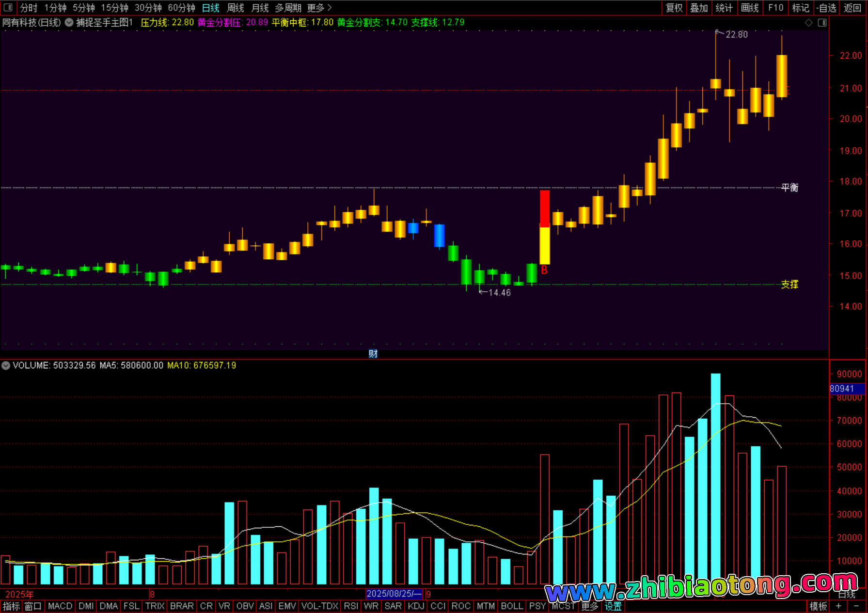This screenshot has width=868, height=613.
Task: Expand the 更多 timeframe options
Action: click(x=319, y=8)
